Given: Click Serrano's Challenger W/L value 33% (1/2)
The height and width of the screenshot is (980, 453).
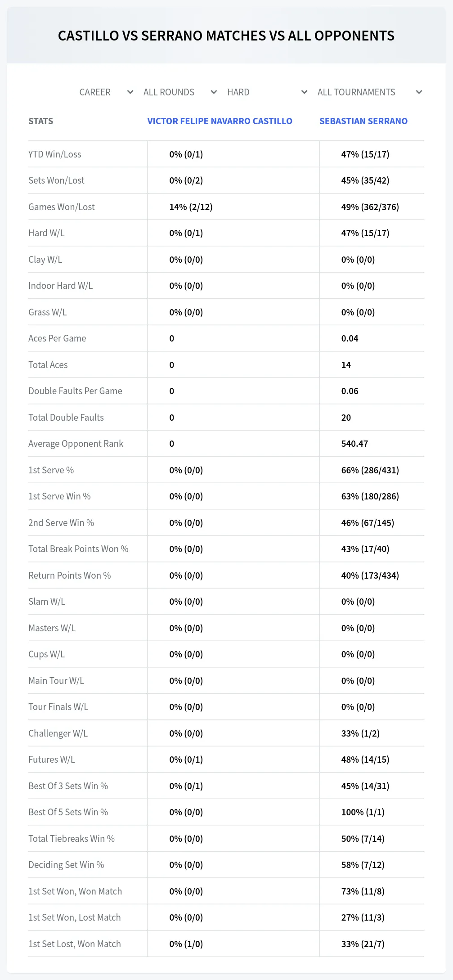Looking at the screenshot, I should [x=360, y=733].
